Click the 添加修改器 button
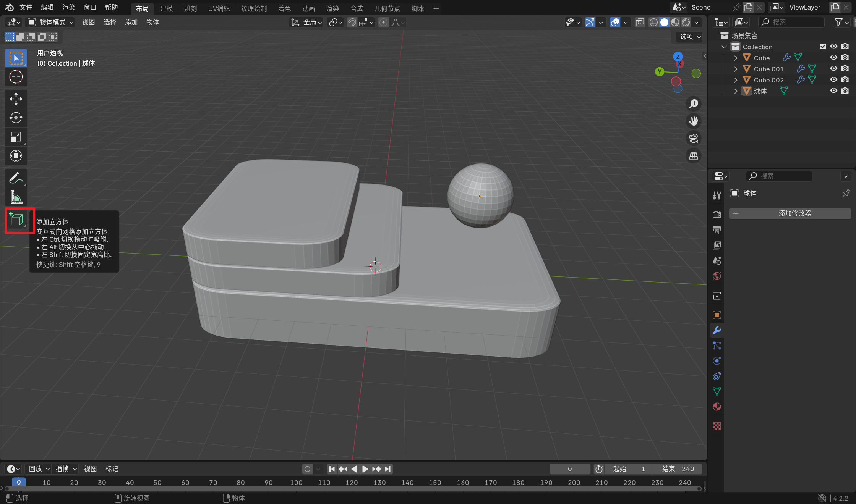Image resolution: width=856 pixels, height=504 pixels. tap(790, 213)
